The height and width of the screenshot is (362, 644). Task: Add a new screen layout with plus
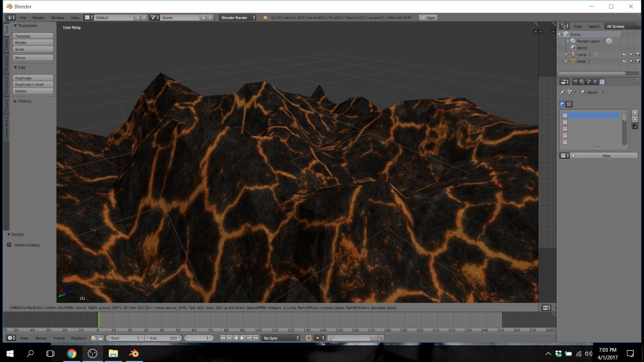(x=137, y=18)
